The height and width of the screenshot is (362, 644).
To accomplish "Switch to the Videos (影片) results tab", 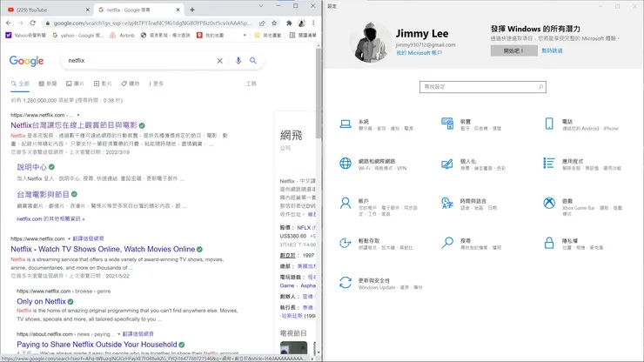I will (x=103, y=84).
